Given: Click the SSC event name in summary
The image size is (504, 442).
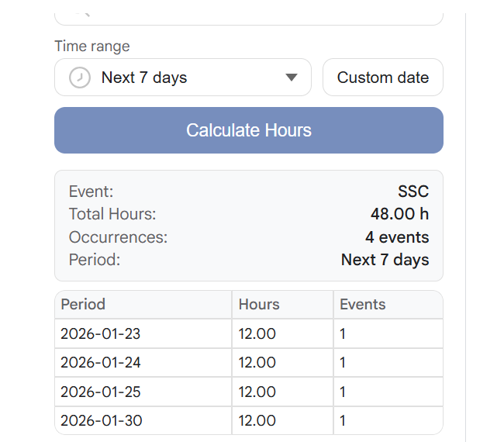Looking at the screenshot, I should point(413,192).
